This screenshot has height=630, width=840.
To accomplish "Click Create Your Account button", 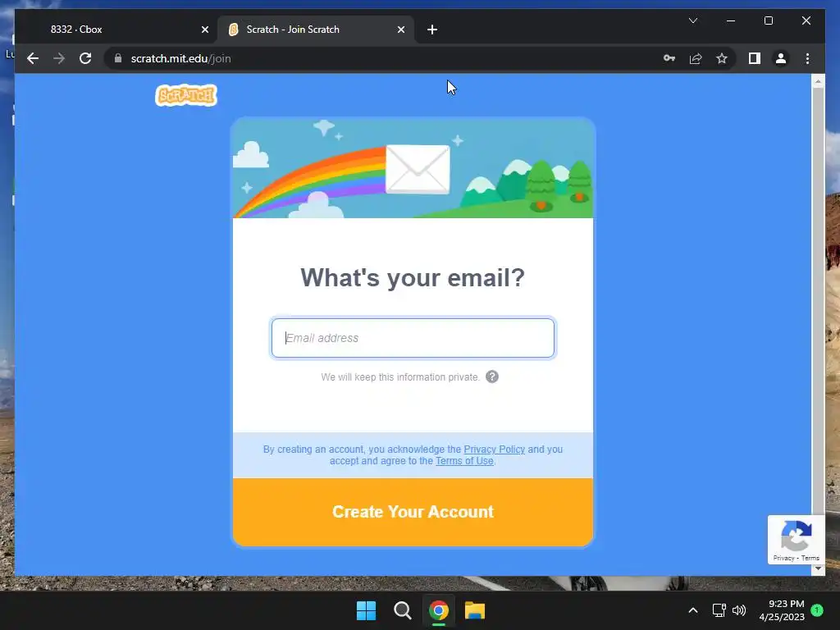I will [x=413, y=512].
